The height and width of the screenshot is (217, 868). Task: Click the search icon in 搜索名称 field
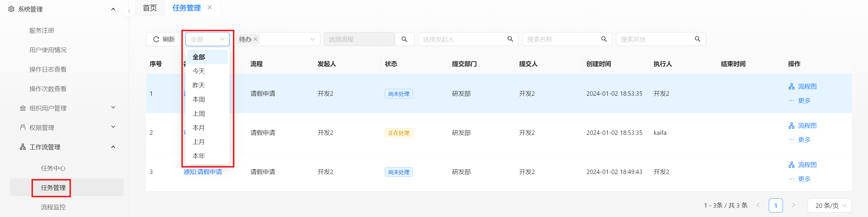coord(604,39)
